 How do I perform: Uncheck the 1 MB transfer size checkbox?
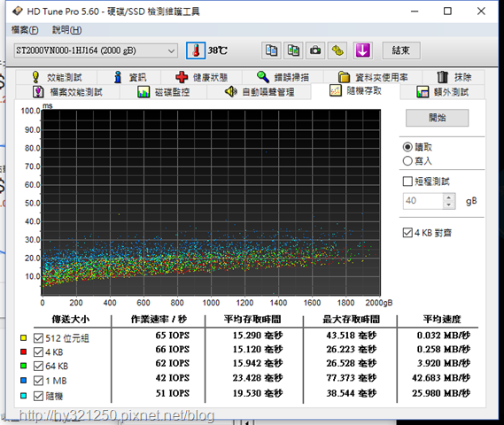tap(38, 381)
